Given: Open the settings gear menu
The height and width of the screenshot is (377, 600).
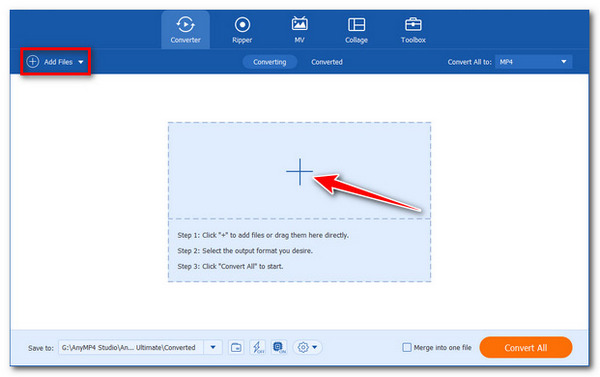Looking at the screenshot, I should (307, 348).
